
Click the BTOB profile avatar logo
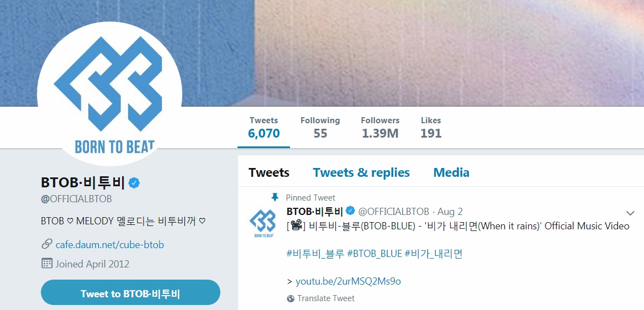point(110,94)
